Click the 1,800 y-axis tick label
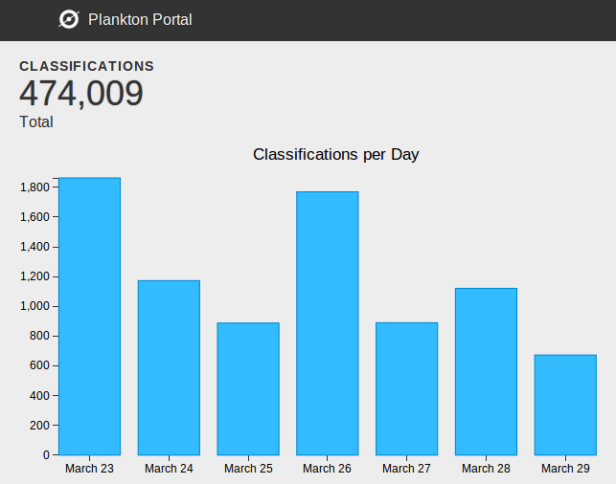 click(x=34, y=187)
